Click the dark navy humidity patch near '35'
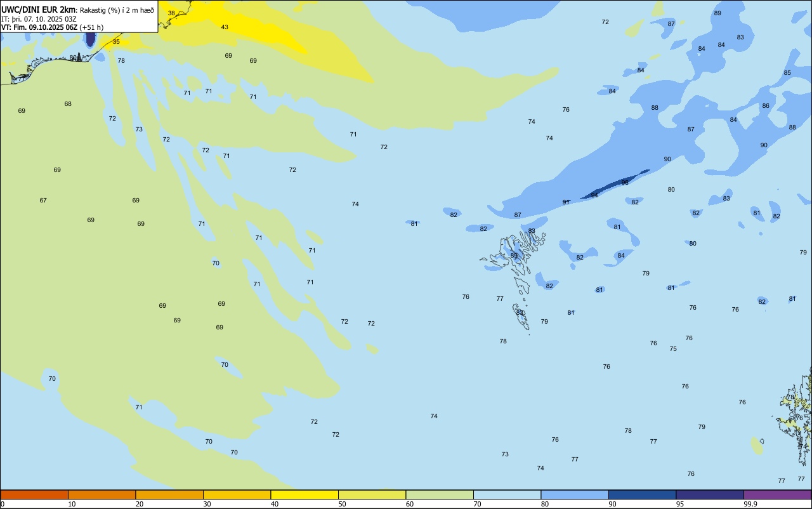The height and width of the screenshot is (509, 812). point(90,38)
